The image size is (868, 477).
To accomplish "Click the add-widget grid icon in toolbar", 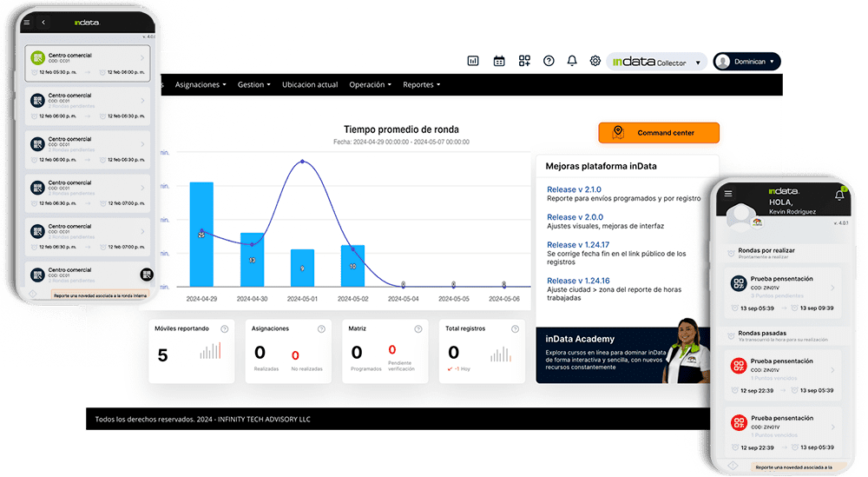I will click(x=524, y=61).
